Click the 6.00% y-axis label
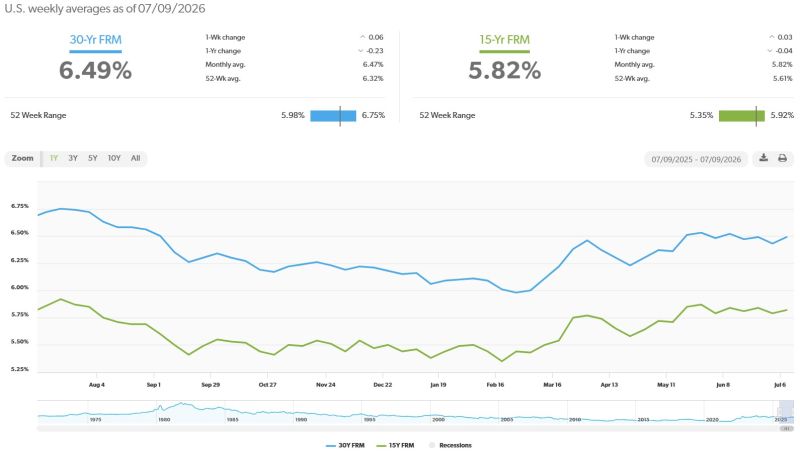 point(20,287)
